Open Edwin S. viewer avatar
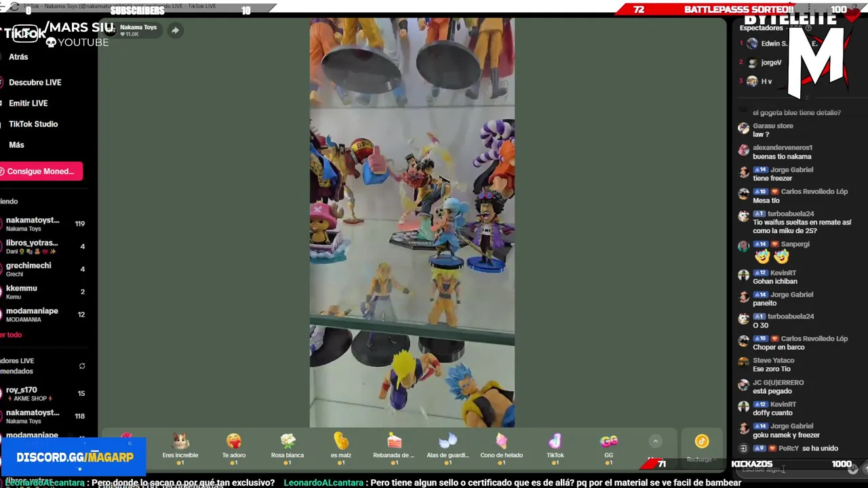Image resolution: width=868 pixels, height=488 pixels. pos(752,43)
